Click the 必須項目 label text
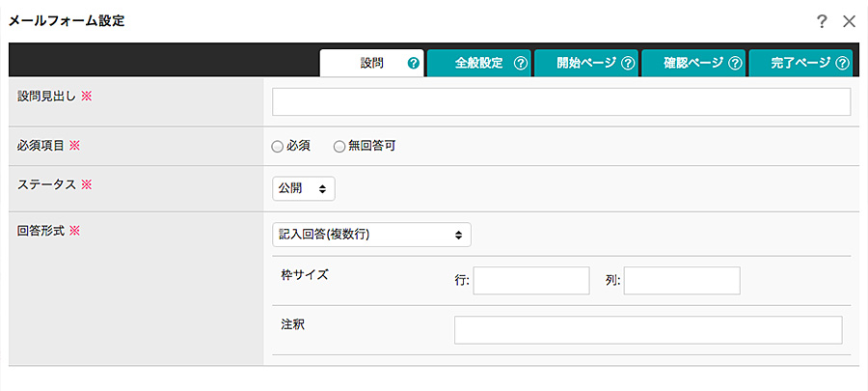Viewport: 868px width, 391px height. click(41, 146)
